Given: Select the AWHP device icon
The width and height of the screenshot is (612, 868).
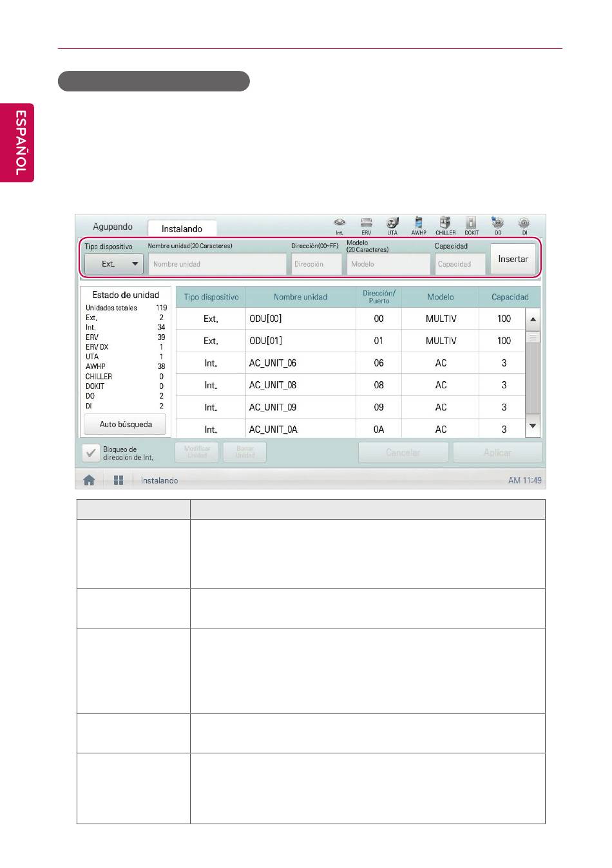Looking at the screenshot, I should [419, 226].
